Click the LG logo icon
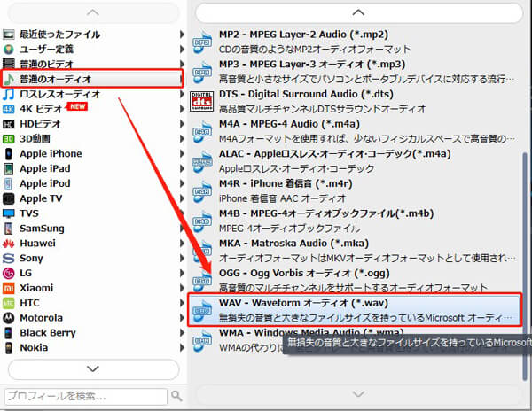Viewport: 532px width, 411px height. [x=9, y=273]
